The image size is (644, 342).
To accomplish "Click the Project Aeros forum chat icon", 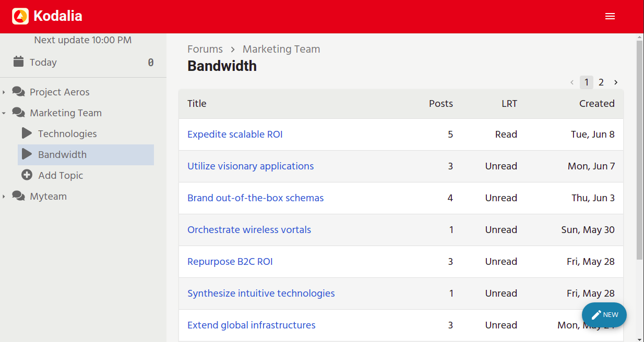I will [19, 92].
